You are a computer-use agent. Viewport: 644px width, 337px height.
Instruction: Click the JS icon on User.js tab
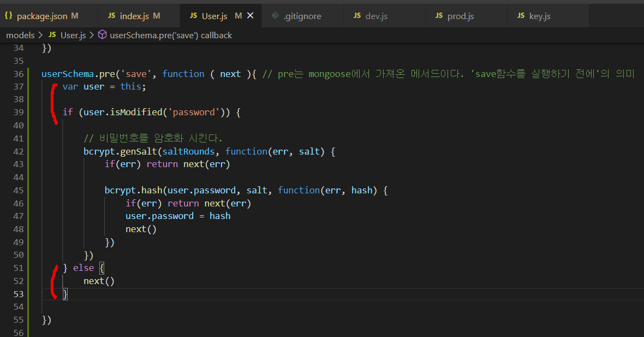(193, 16)
